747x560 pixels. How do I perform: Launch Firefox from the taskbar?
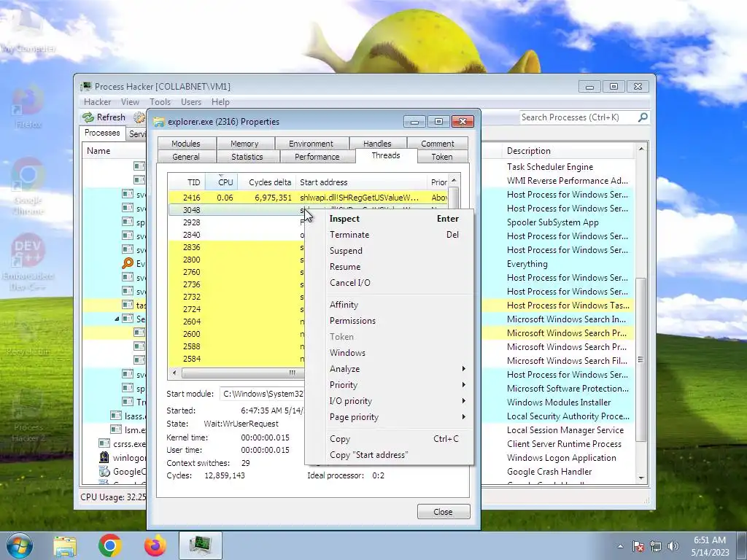[x=155, y=545]
